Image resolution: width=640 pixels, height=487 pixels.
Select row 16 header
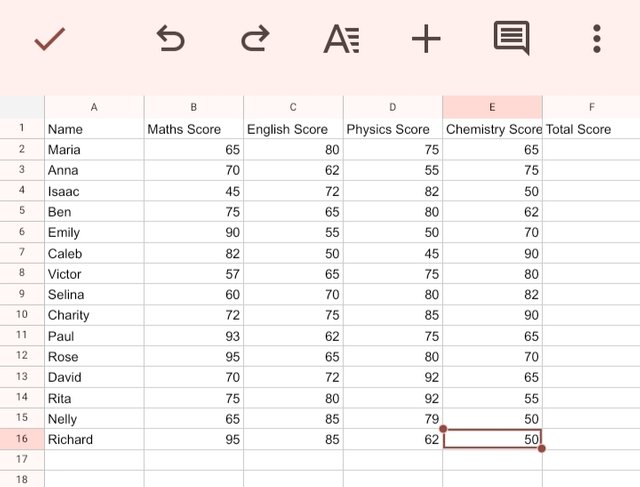tap(21, 439)
